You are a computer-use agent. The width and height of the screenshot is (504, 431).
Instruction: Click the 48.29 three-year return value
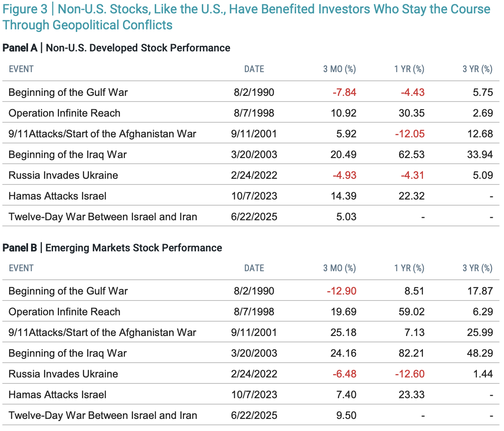[x=480, y=353]
